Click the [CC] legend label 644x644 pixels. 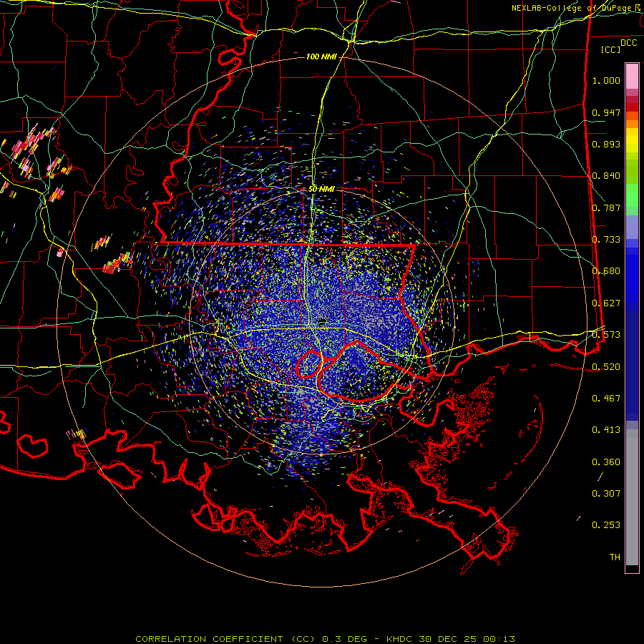click(611, 49)
